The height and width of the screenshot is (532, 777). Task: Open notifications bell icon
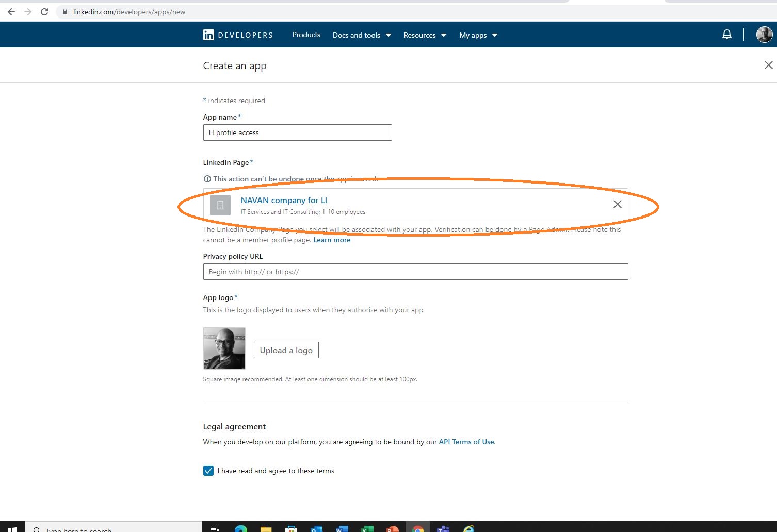[x=726, y=35]
